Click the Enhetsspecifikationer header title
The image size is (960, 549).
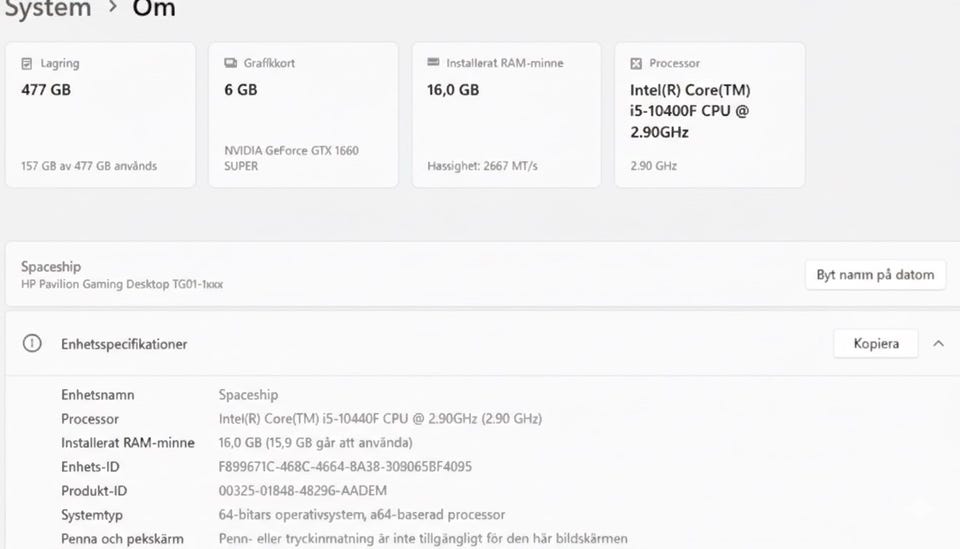tap(124, 344)
